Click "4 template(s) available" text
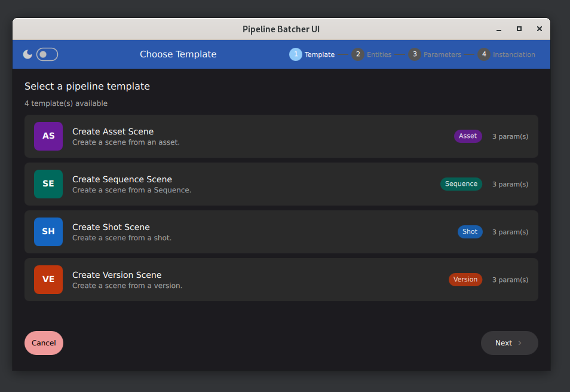The image size is (570, 392). [66, 103]
